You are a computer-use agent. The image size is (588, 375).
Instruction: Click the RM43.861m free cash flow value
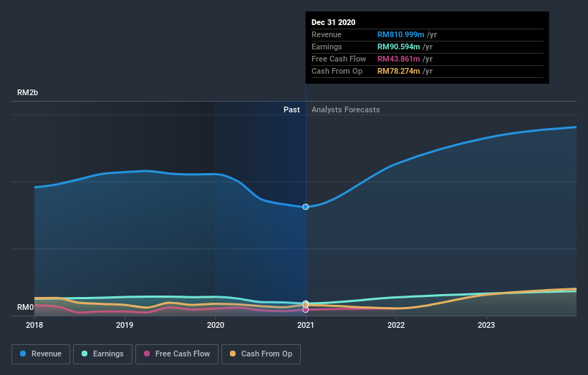tap(398, 59)
